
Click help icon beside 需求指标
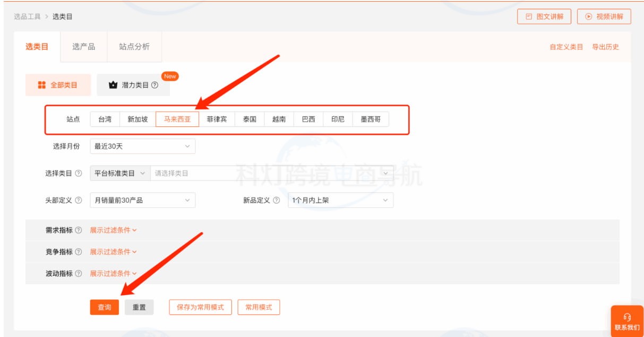79,230
